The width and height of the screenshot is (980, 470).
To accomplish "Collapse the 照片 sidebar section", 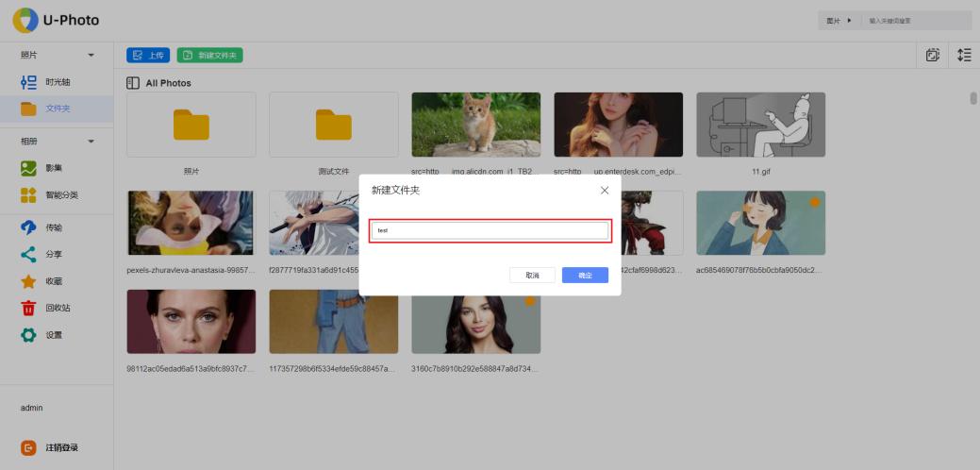I will [x=91, y=56].
